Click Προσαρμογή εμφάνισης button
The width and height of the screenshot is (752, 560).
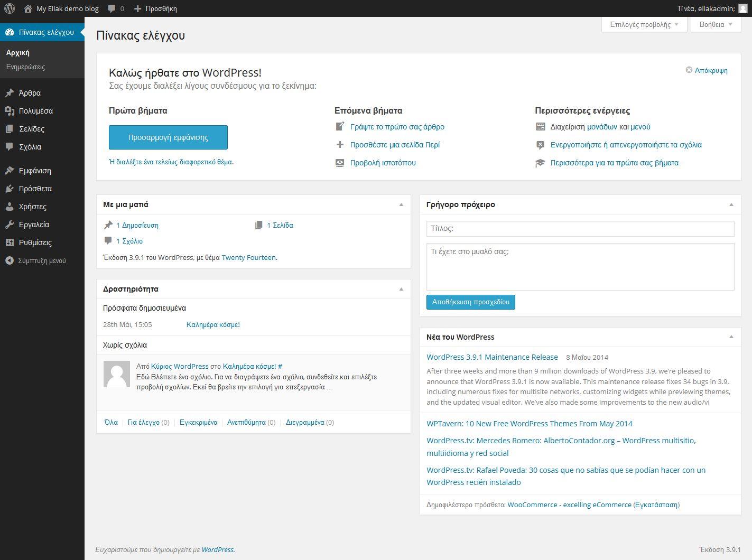168,137
